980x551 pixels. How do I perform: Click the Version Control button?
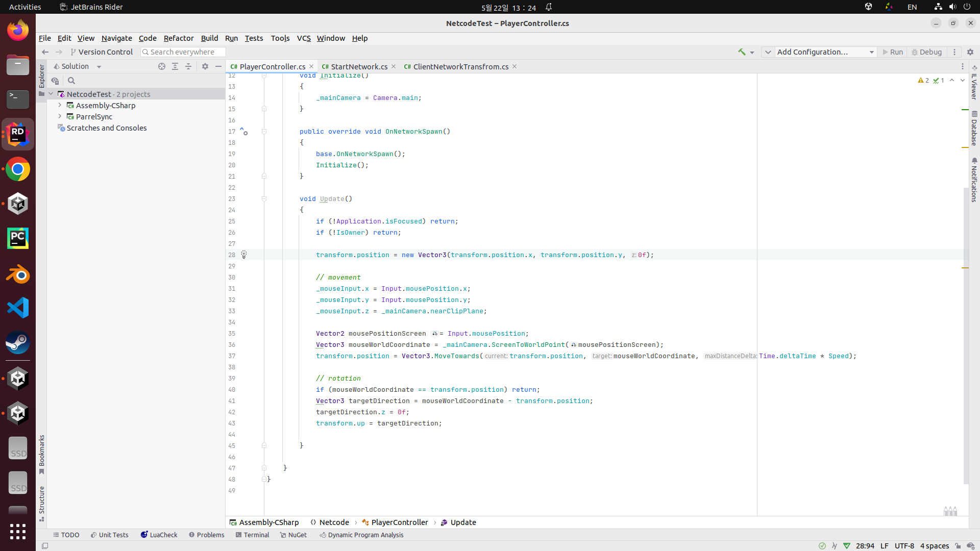pos(102,52)
